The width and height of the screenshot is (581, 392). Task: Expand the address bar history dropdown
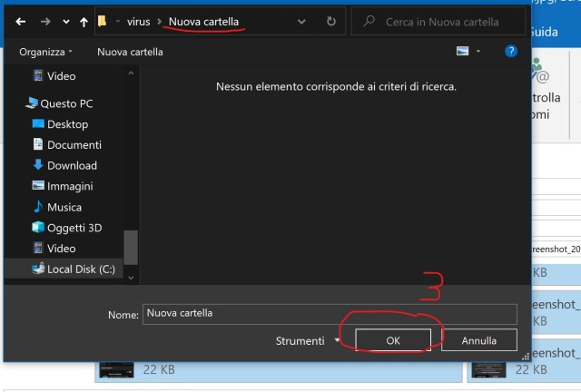click(301, 21)
